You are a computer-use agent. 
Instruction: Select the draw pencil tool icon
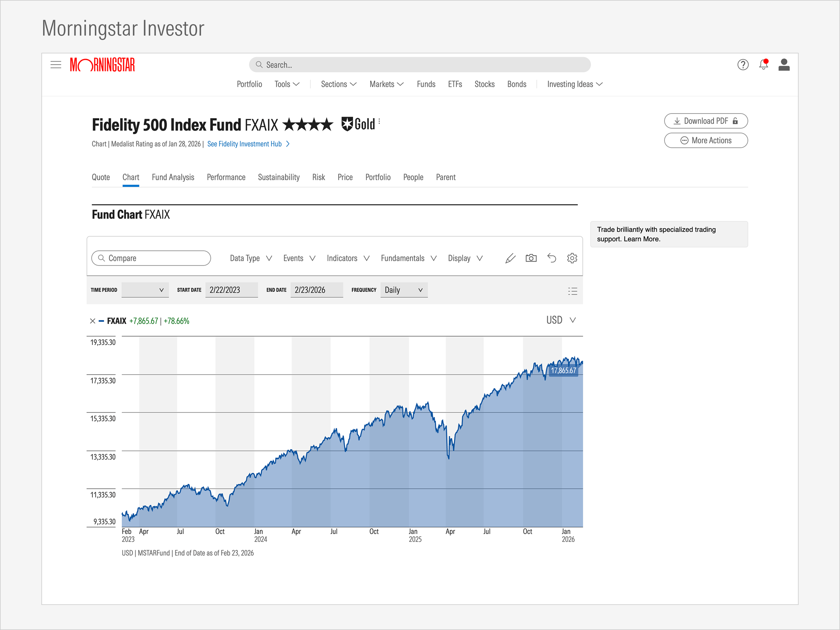click(510, 258)
